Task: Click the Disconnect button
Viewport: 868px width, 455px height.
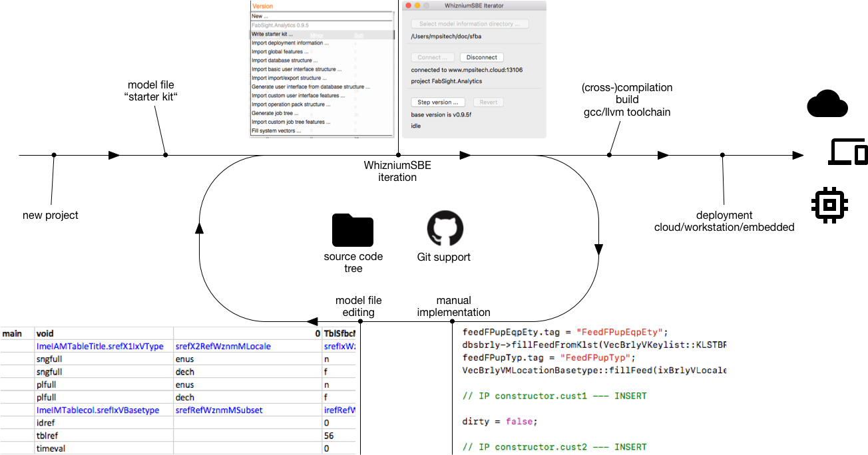Action: (x=481, y=57)
